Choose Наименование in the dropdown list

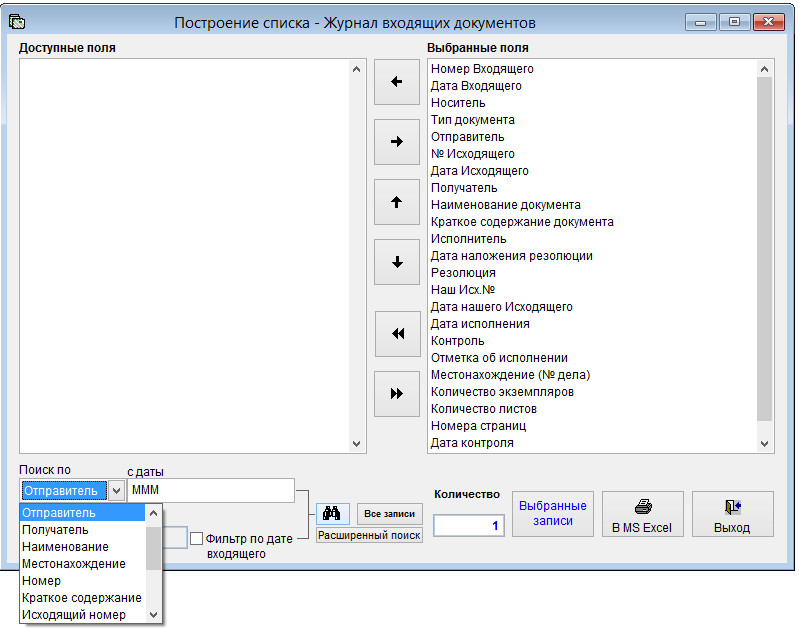(x=83, y=547)
